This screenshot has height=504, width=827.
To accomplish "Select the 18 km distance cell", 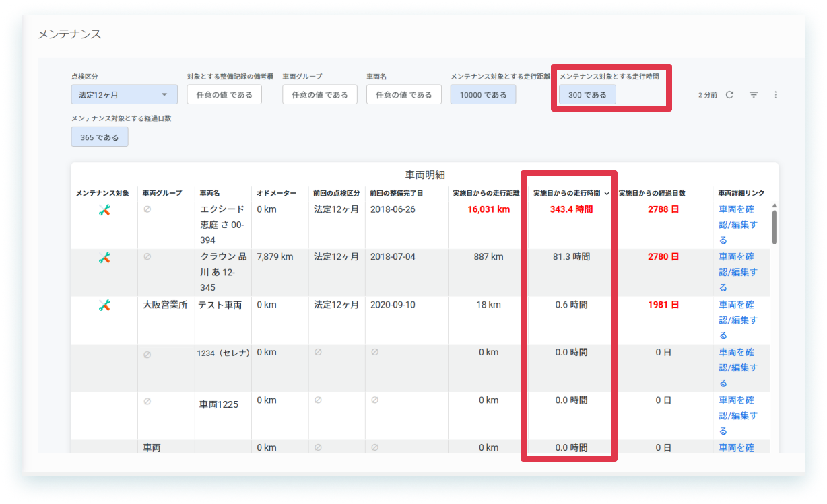I will (x=488, y=304).
